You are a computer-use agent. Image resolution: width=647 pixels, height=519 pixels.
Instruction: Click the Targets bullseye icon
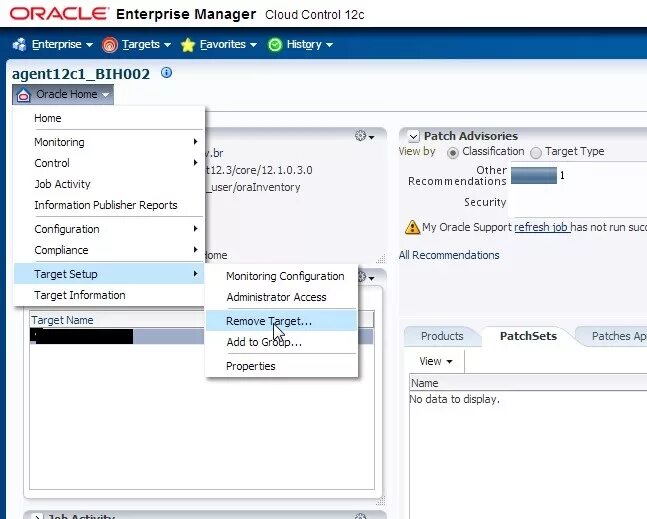(x=110, y=45)
